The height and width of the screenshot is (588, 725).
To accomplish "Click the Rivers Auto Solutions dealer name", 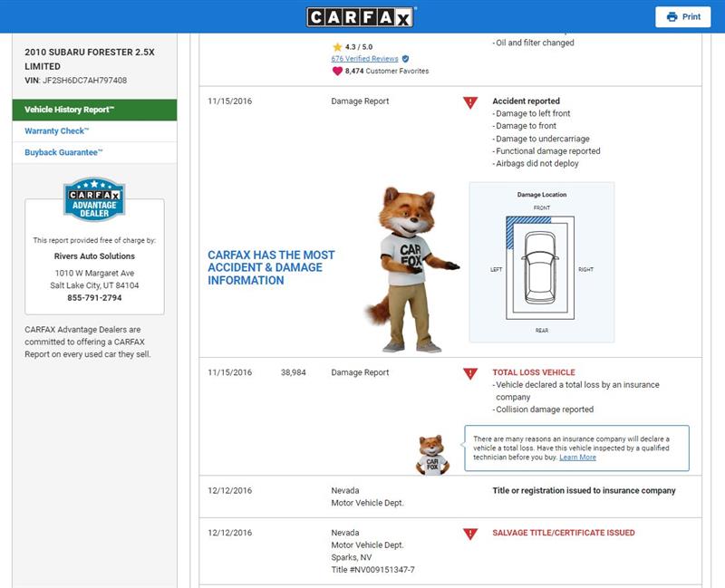I will click(94, 256).
